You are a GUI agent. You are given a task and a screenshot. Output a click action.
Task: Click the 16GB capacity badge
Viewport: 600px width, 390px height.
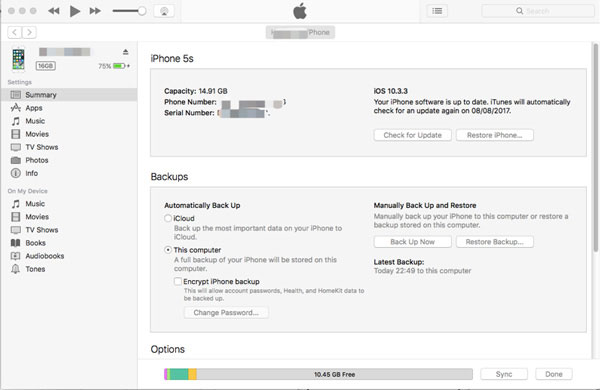click(x=46, y=66)
